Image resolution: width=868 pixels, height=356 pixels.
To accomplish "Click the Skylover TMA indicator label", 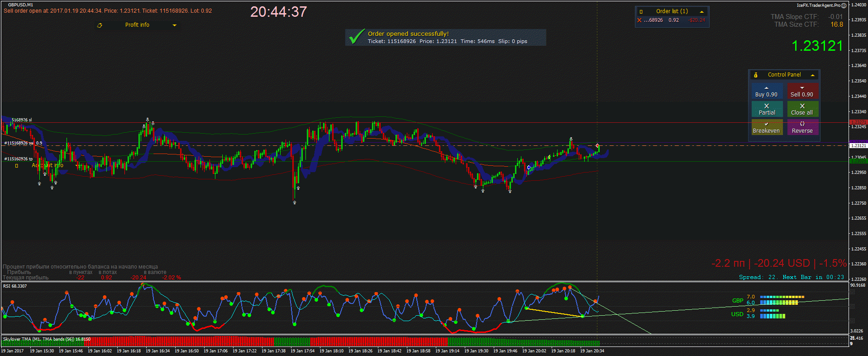I will (47, 339).
